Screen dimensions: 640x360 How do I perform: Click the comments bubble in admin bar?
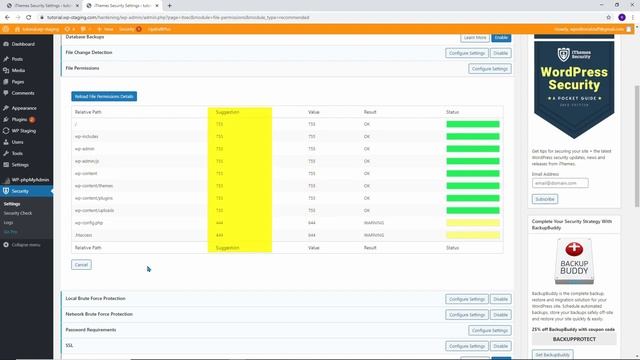pos(84,29)
